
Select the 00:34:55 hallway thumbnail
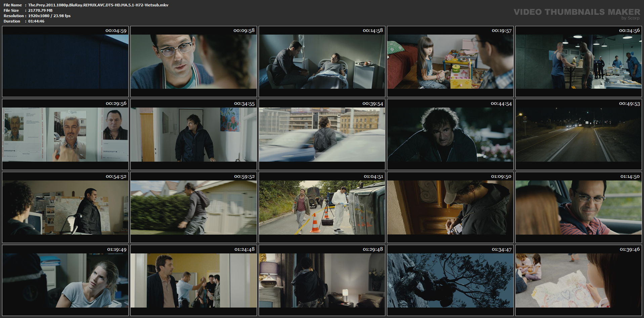pos(194,134)
